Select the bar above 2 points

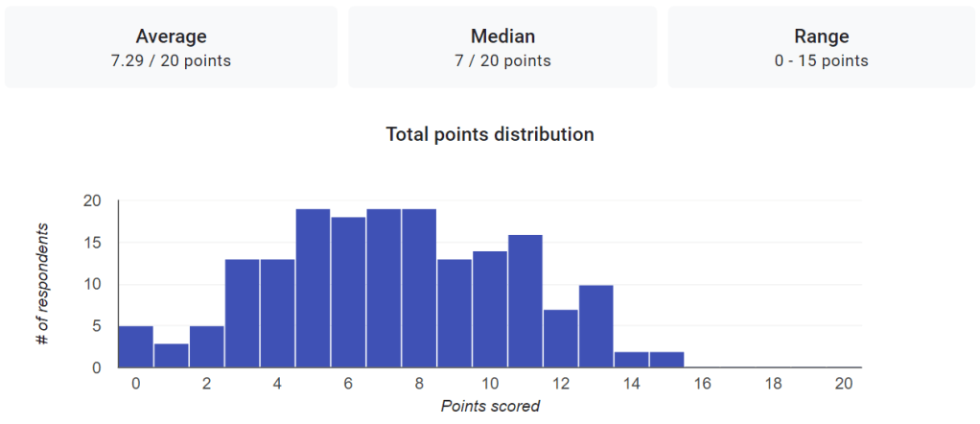[206, 347]
